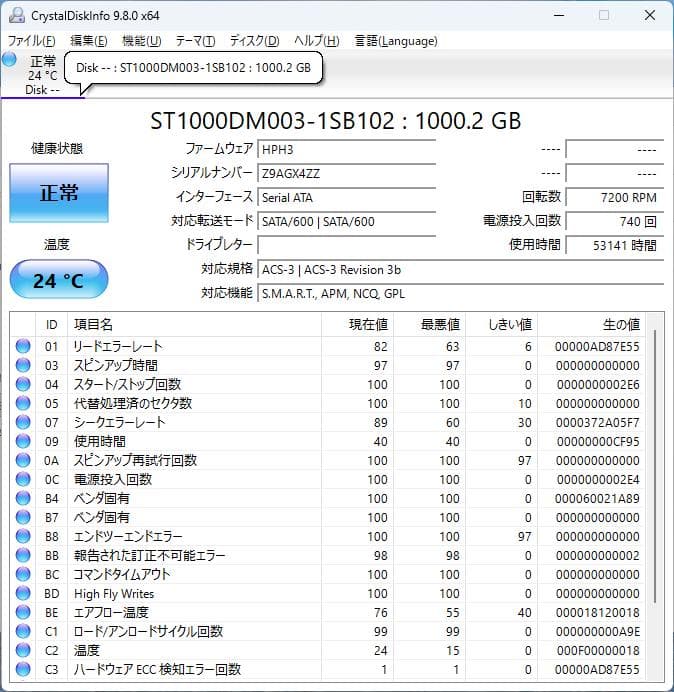Click the serial number field Z9AGX4ZZ
Screen dimensions: 674x692
click(x=346, y=173)
